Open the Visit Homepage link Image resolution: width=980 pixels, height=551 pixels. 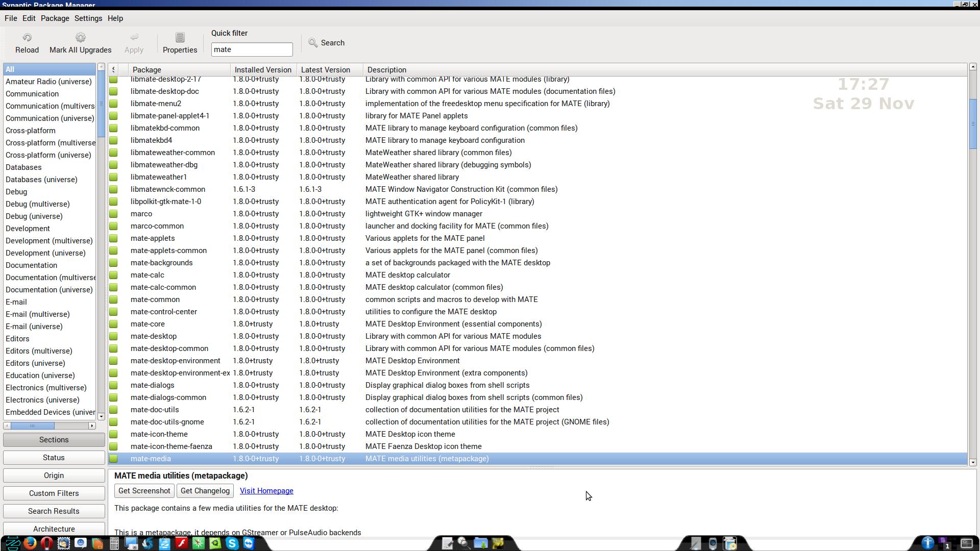266,491
